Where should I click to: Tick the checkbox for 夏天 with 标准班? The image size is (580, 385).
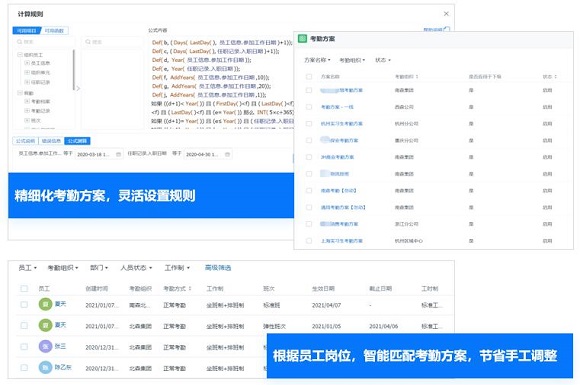pos(24,304)
